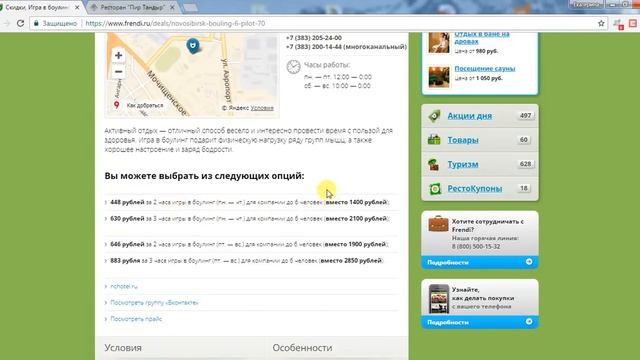640x360 pixels.
Task: Select the 630 рублей three-hour option
Action: pyautogui.click(x=250, y=218)
